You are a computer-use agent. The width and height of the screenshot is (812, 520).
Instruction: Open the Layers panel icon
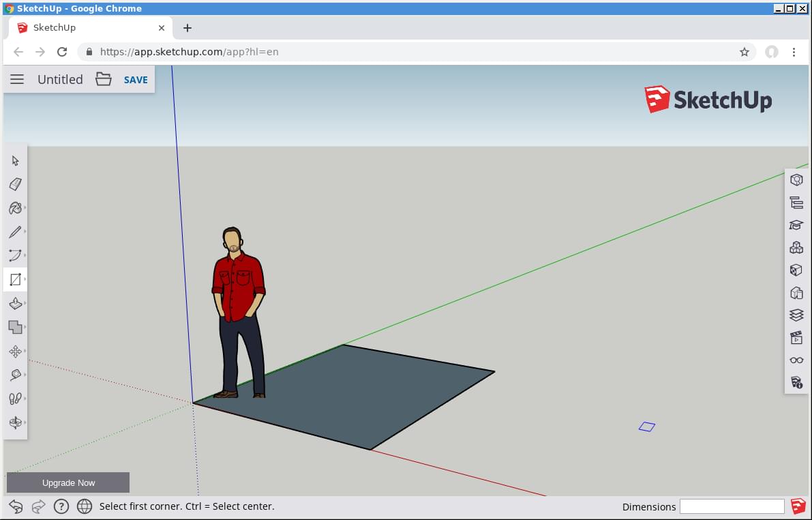coord(796,315)
